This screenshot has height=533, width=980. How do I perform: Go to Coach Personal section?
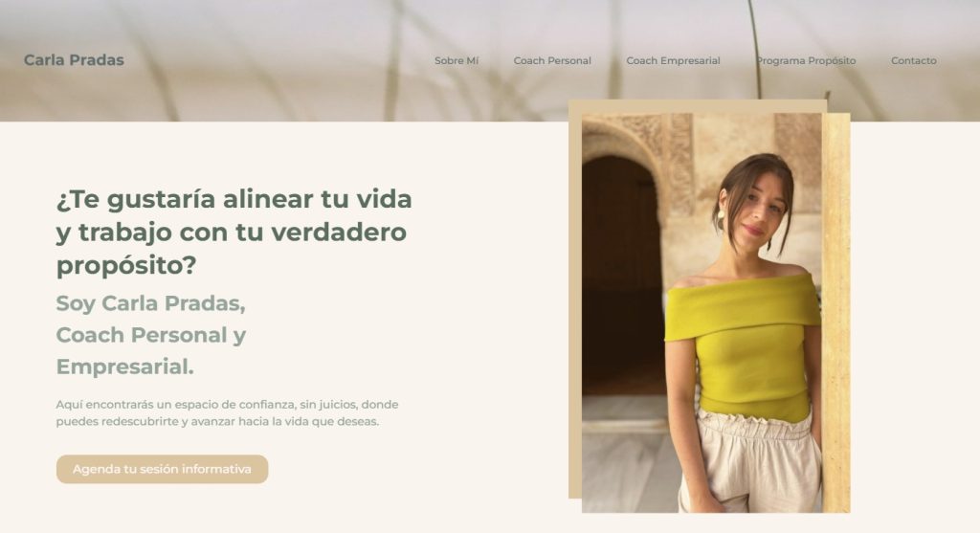click(x=552, y=60)
